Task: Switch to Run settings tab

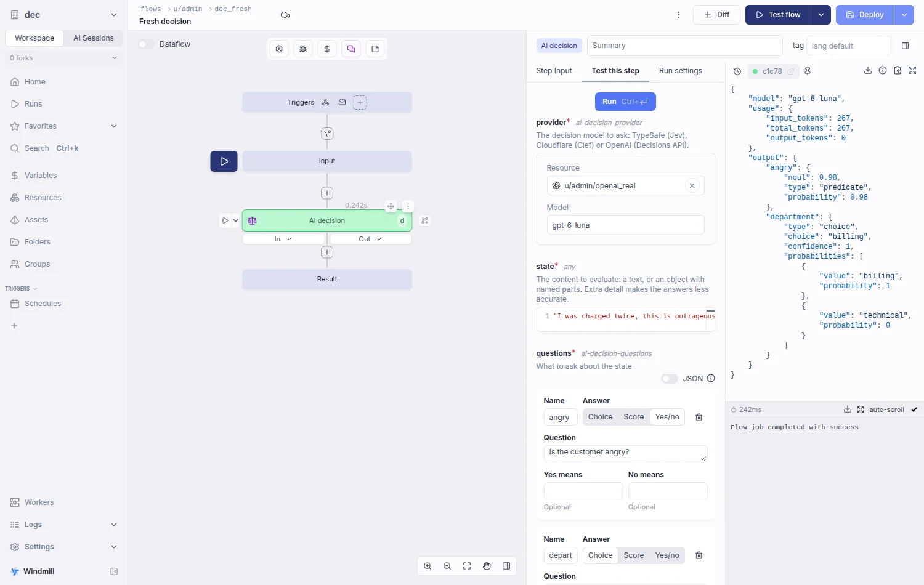Action: (680, 71)
